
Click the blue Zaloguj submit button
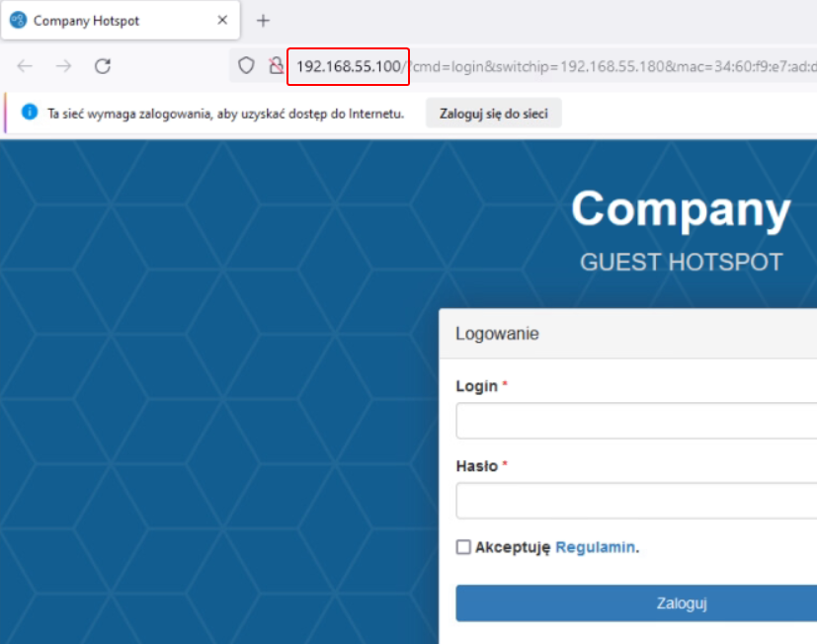pos(636,604)
